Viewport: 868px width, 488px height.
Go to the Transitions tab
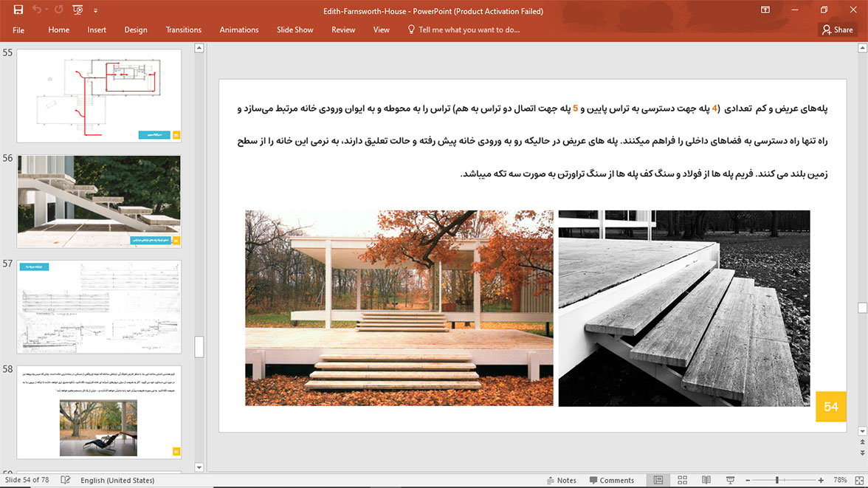tap(183, 30)
